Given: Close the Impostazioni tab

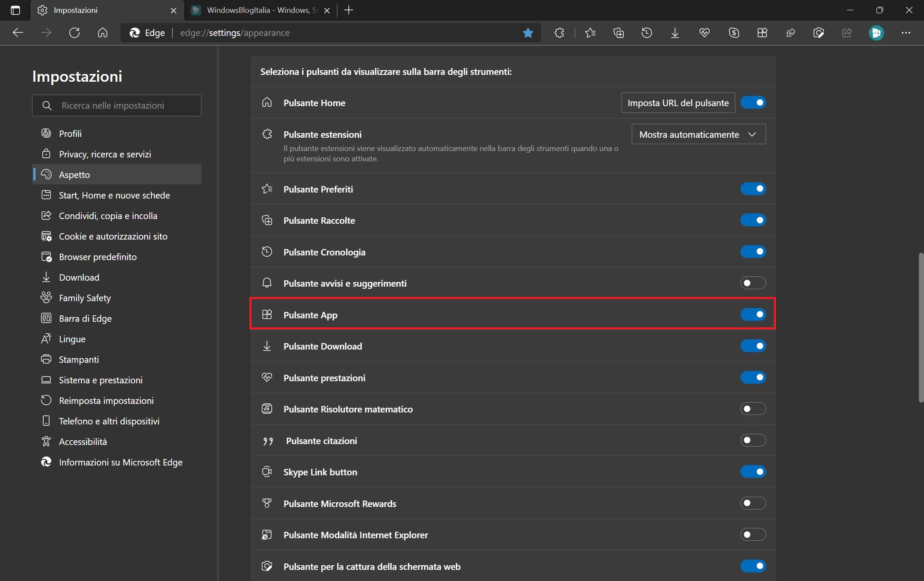Looking at the screenshot, I should click(173, 11).
